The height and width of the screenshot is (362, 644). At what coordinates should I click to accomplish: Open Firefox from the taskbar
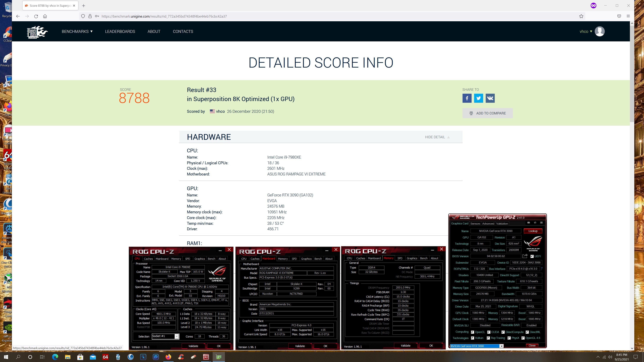168,357
